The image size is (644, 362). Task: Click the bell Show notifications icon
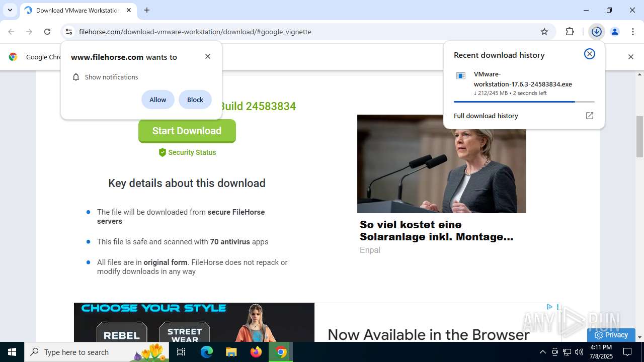click(76, 77)
